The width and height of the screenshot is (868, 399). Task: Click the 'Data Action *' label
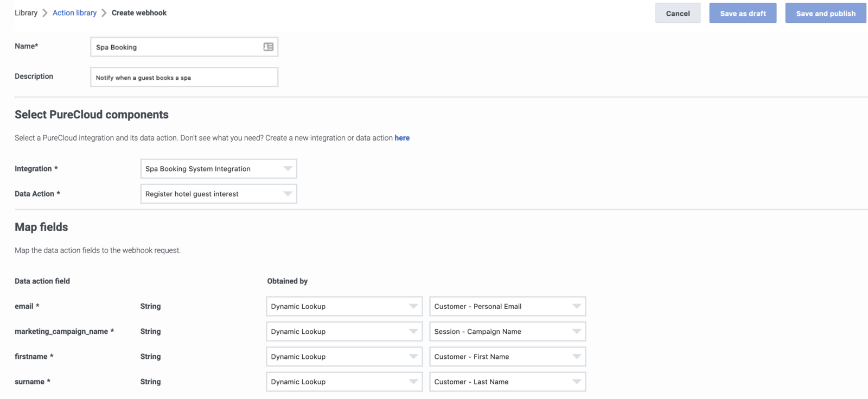(x=37, y=194)
